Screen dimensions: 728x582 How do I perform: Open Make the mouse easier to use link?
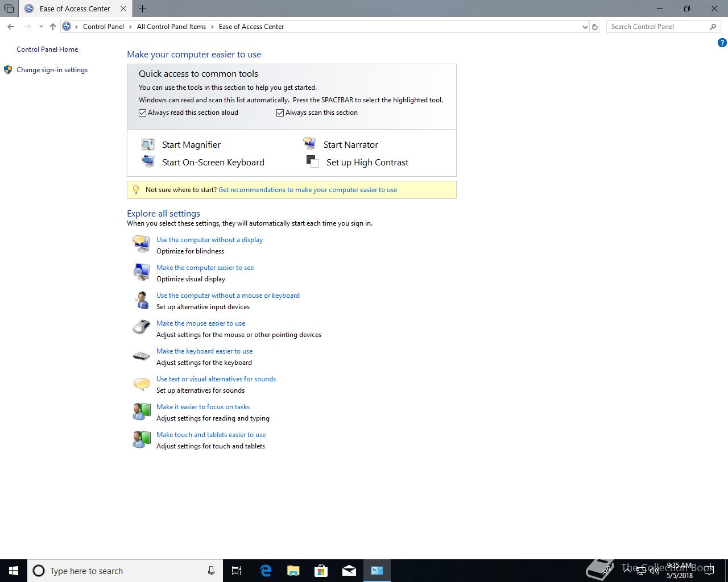click(x=201, y=323)
